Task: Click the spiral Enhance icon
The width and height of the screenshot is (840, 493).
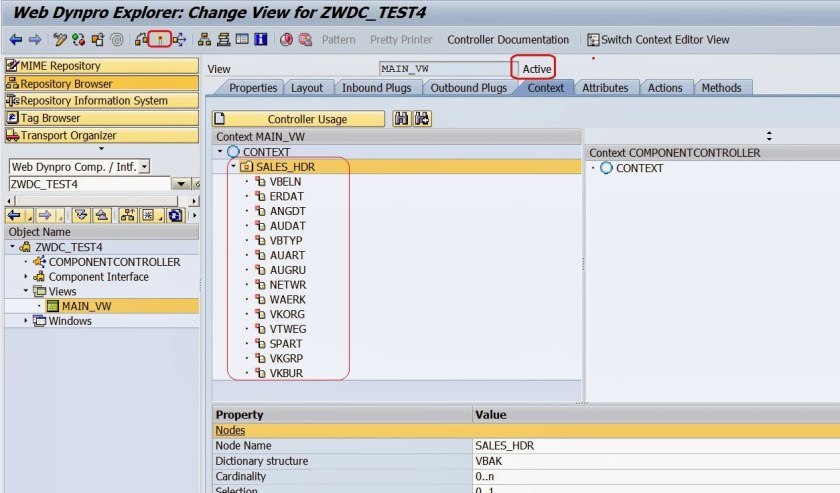Action: pos(117,40)
